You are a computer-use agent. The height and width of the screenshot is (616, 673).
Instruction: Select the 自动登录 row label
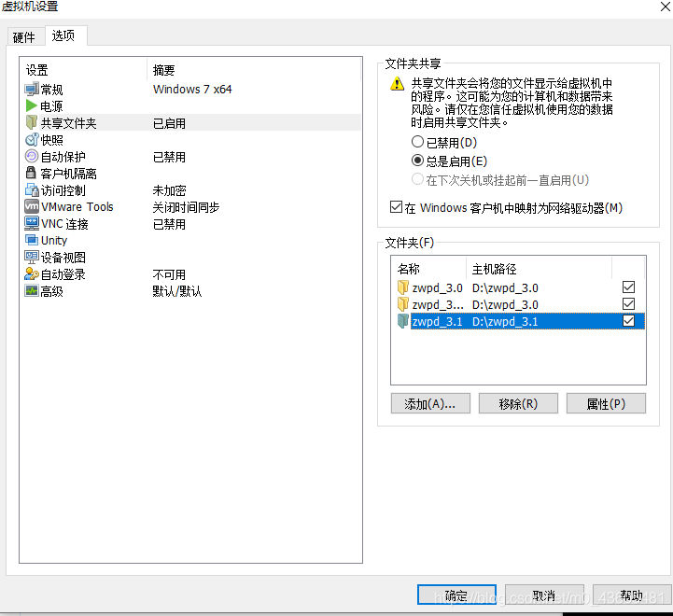point(63,274)
